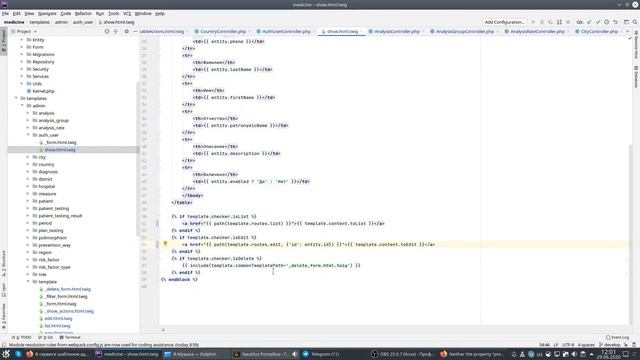Show hidden editor tabs dropdown arrow

[628, 31]
